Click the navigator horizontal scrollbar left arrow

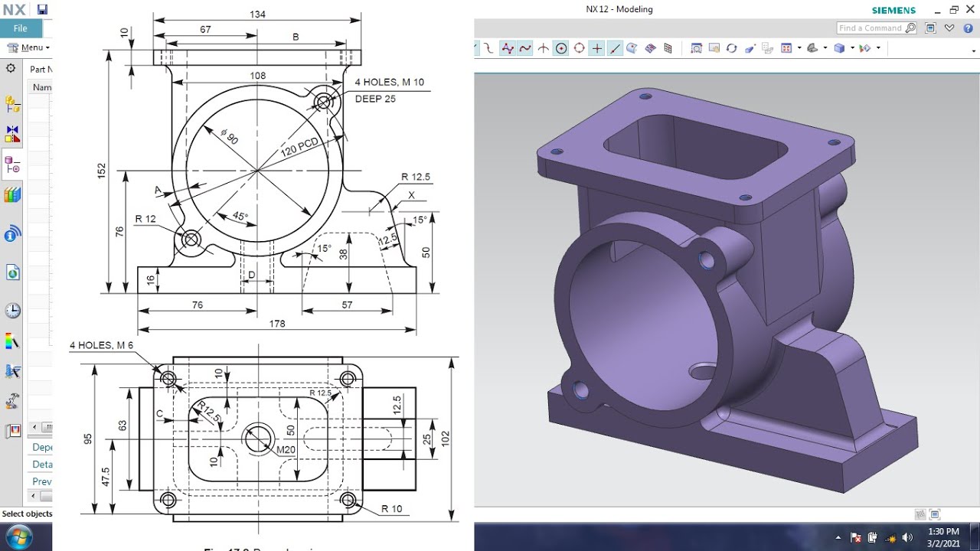point(33,426)
